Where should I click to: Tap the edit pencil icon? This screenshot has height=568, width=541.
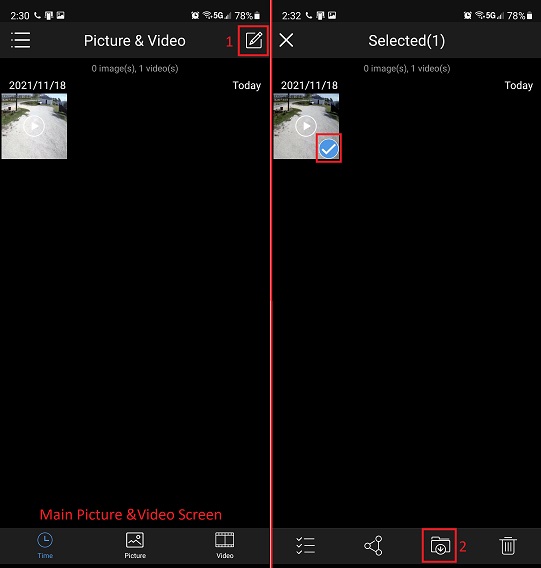(254, 40)
